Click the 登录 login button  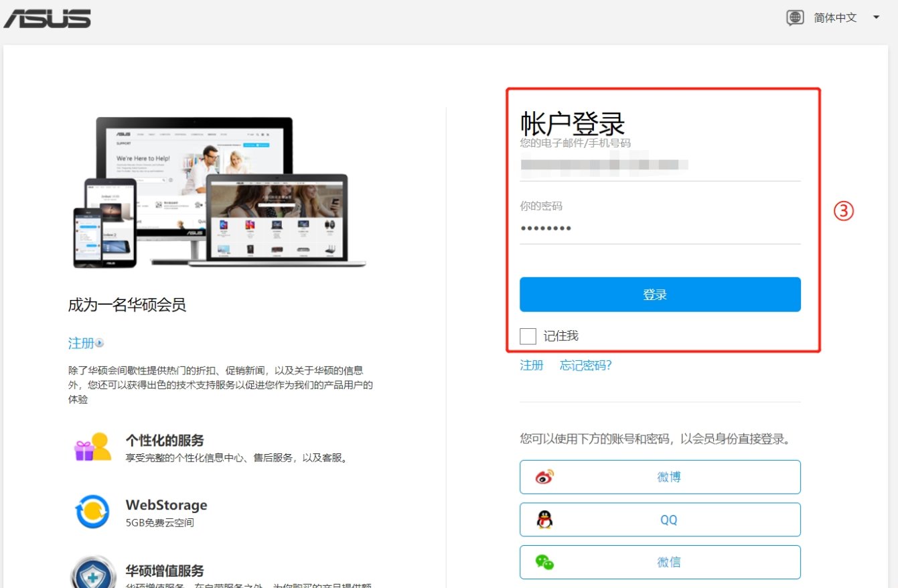click(660, 293)
